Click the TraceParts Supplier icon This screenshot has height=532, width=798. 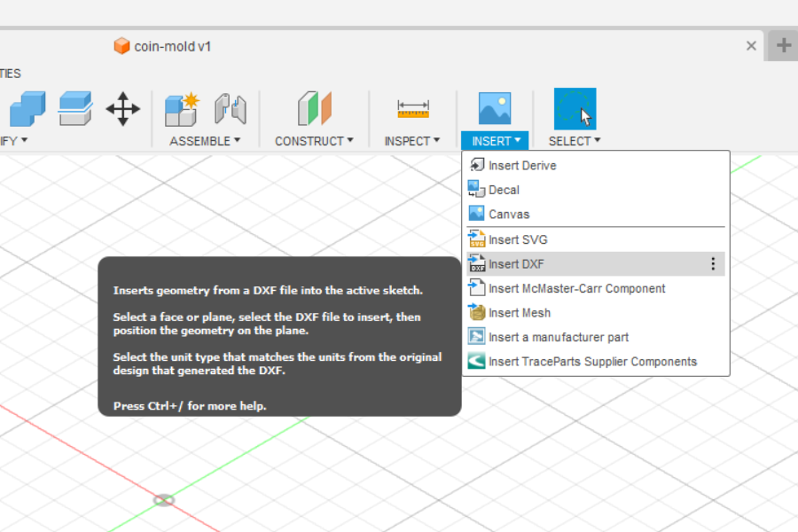click(476, 361)
